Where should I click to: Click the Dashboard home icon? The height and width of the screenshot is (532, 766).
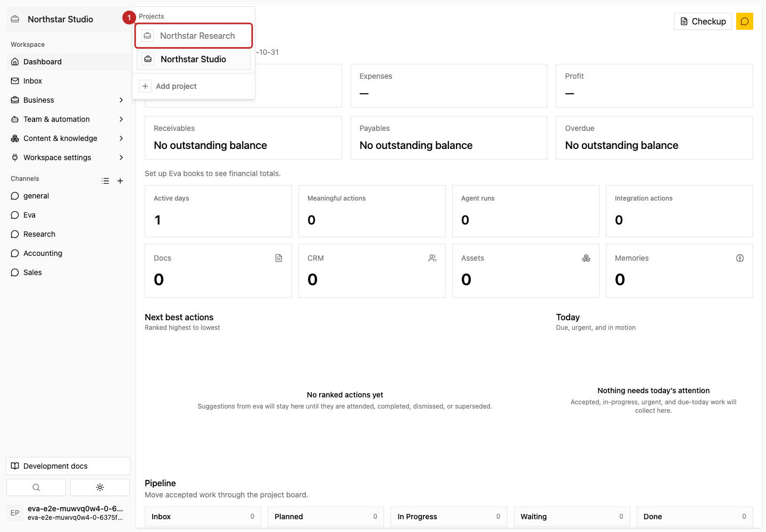(x=15, y=62)
